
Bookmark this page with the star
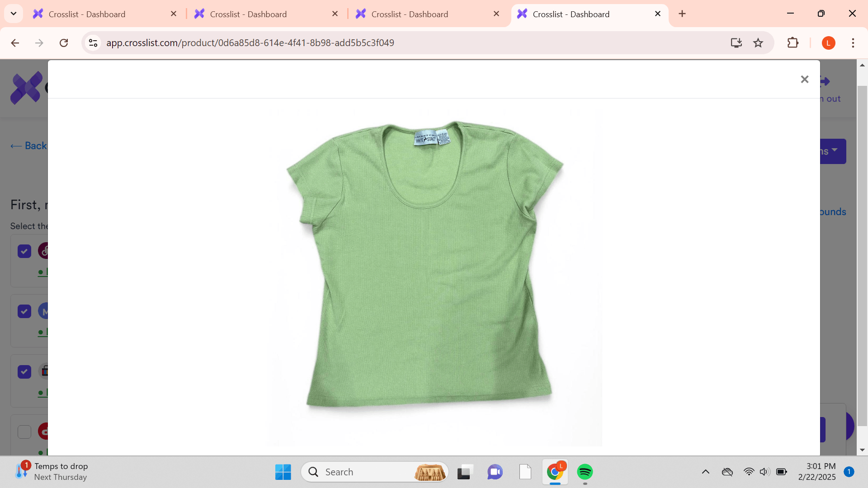point(758,43)
